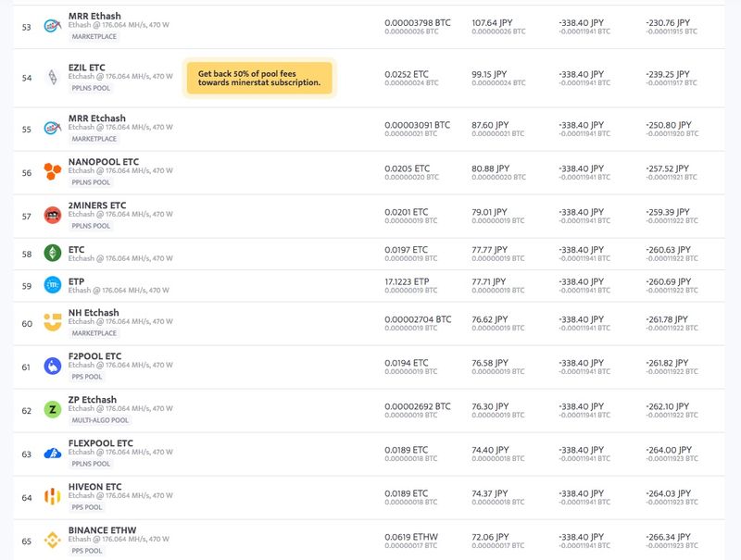Screen dimensions: 741x560
Task: Click the 50% pool fees promo banner
Action: click(259, 78)
